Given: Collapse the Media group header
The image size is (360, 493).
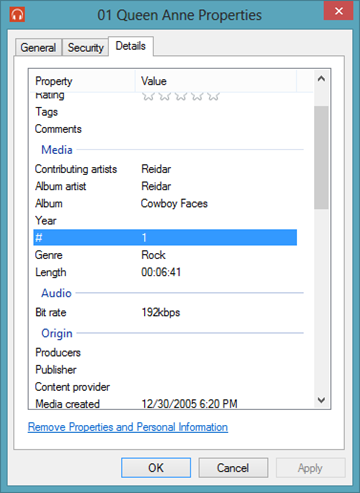Looking at the screenshot, I should click(x=57, y=150).
